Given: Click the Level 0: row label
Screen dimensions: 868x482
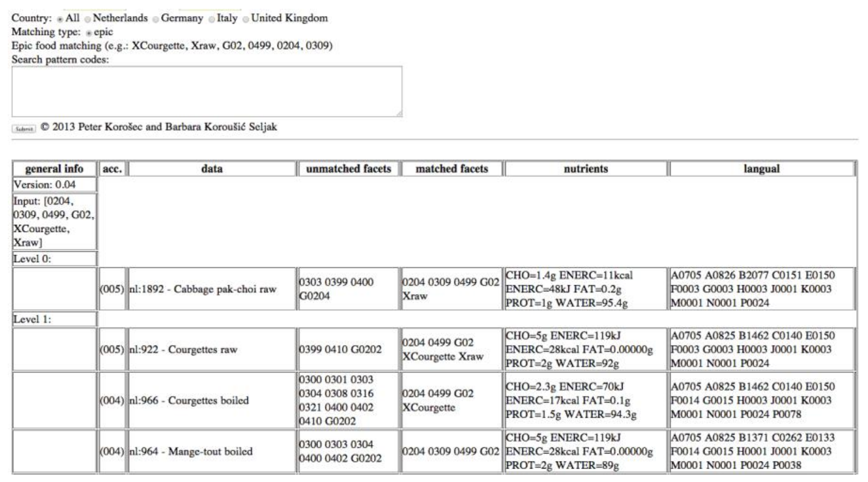Looking at the screenshot, I should tap(55, 259).
